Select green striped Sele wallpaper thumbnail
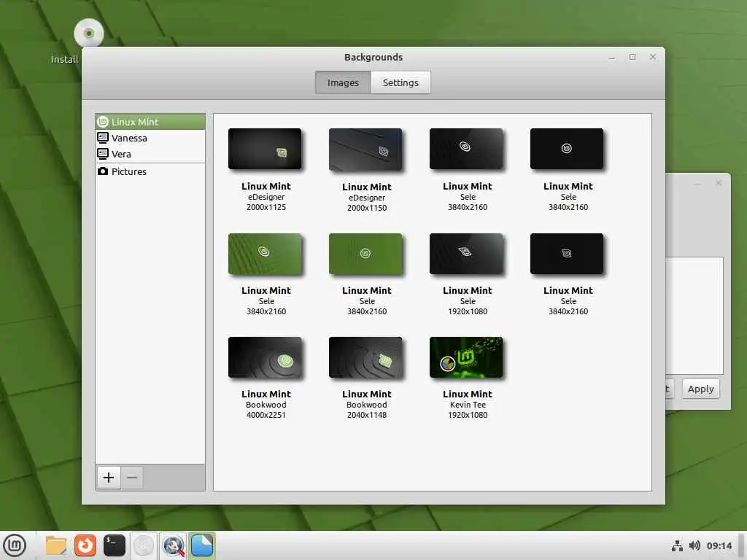 pos(265,254)
